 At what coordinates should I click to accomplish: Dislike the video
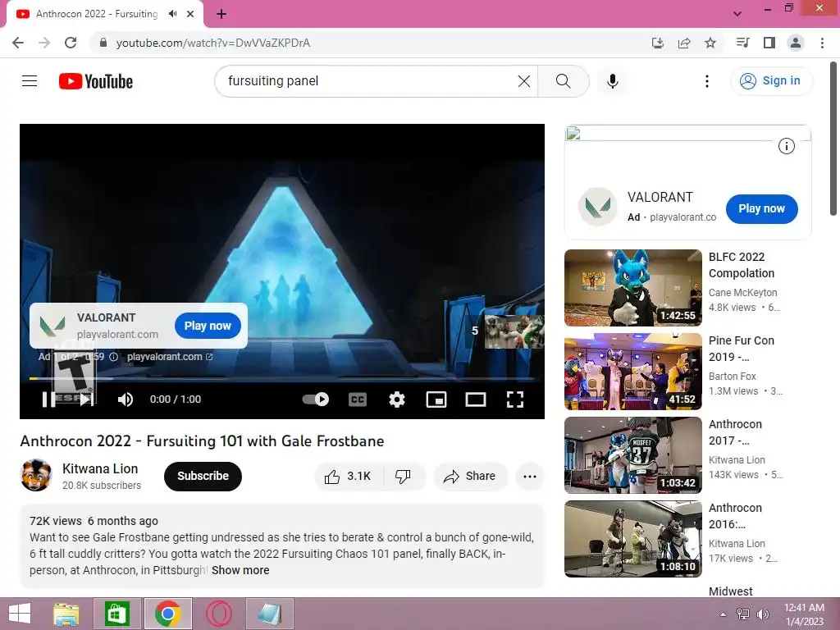click(403, 477)
